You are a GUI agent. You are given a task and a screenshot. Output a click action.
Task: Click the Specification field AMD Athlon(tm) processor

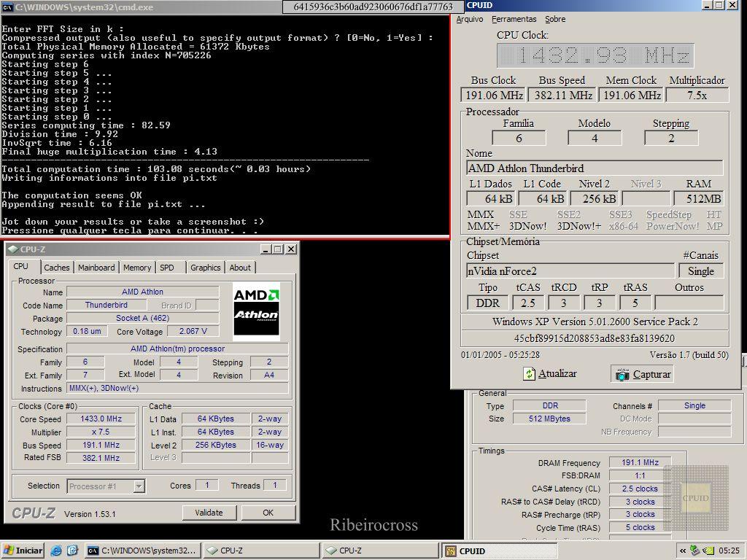[177, 349]
